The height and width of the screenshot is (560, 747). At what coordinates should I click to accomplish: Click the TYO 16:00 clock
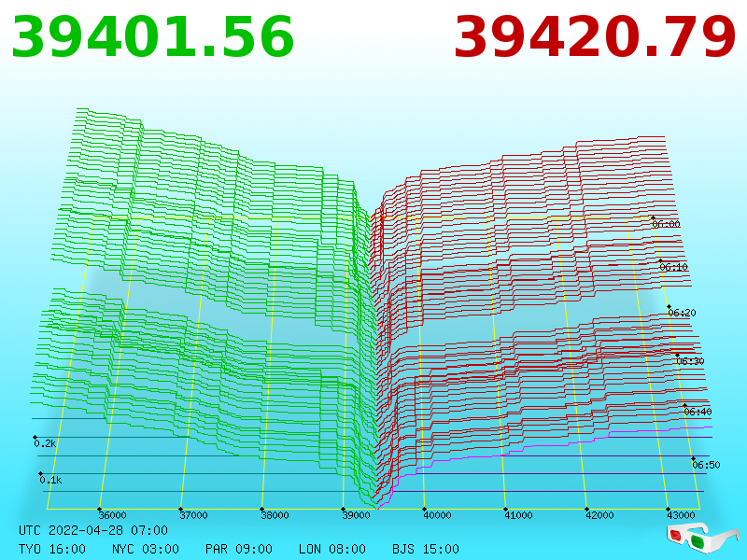[52, 549]
